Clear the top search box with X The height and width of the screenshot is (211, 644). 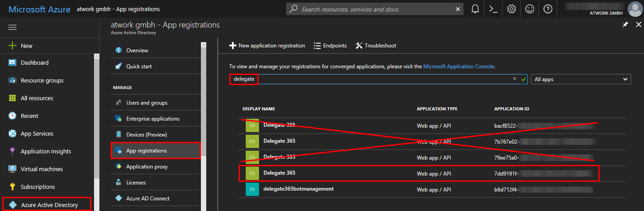pos(458,9)
